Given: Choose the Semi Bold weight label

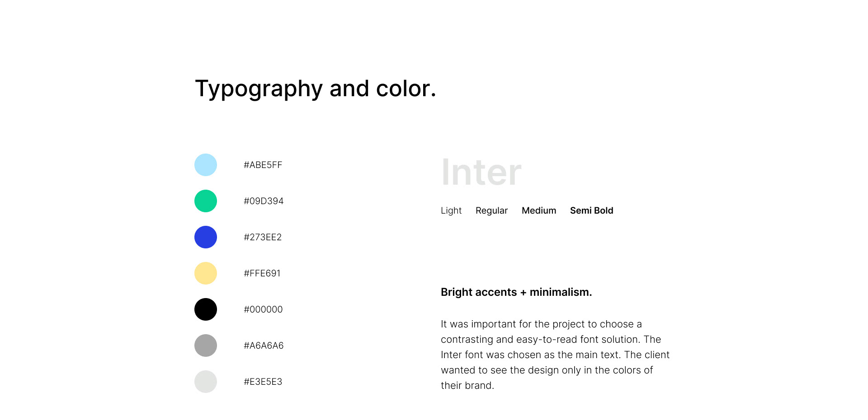Looking at the screenshot, I should coord(591,210).
